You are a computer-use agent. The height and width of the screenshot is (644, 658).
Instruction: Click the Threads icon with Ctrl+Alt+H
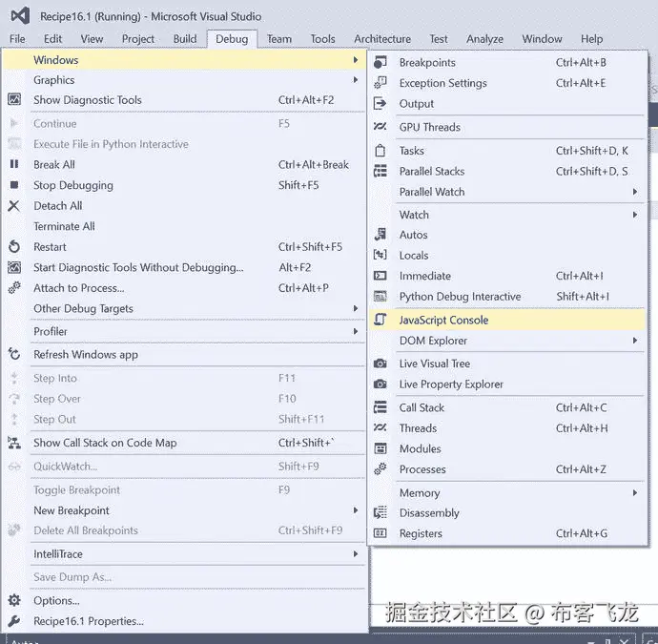click(380, 427)
